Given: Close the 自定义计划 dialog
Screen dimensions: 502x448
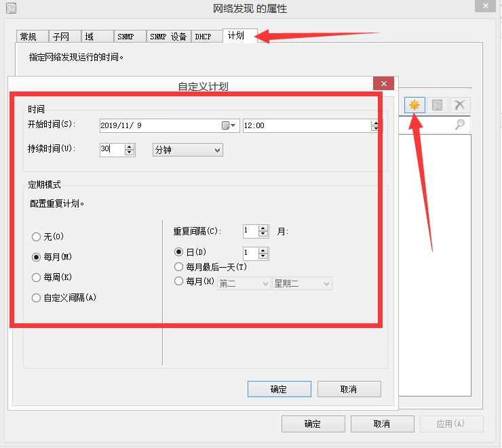Looking at the screenshot, I should click(383, 84).
